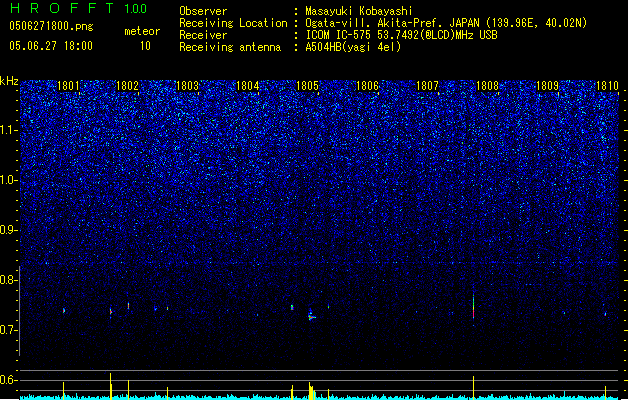Click the 'Receiving antenna' field label
629x400 pixels.
pos(230,47)
